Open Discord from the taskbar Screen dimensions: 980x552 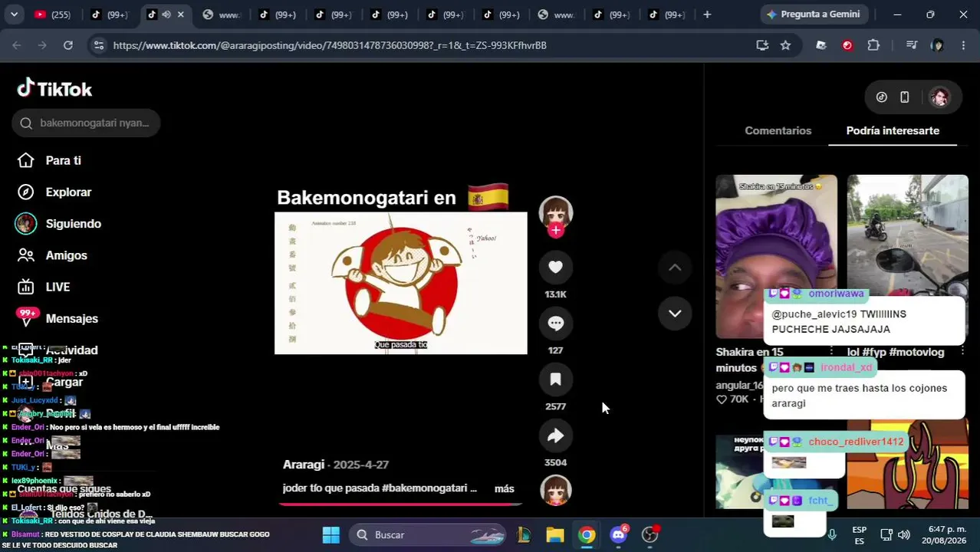click(619, 535)
